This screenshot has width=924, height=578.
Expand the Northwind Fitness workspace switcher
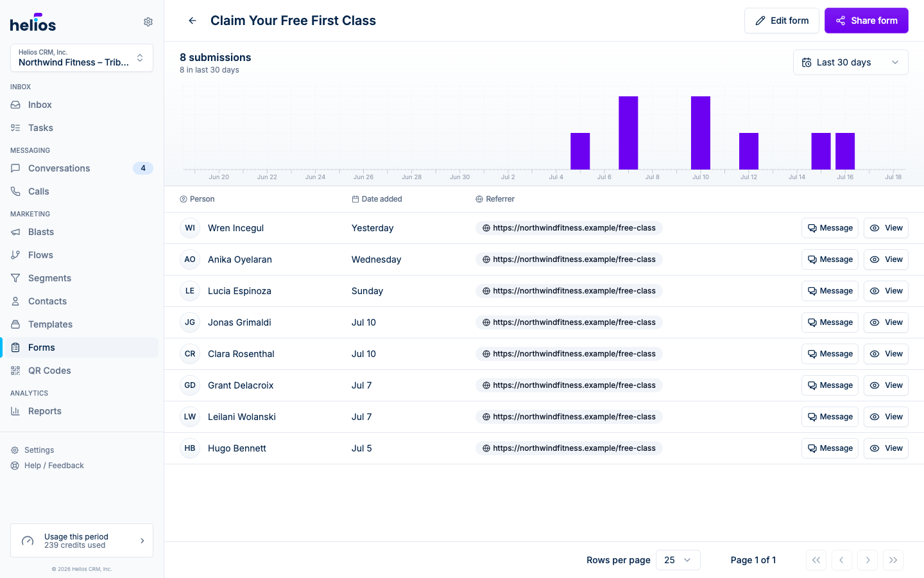[x=81, y=58]
